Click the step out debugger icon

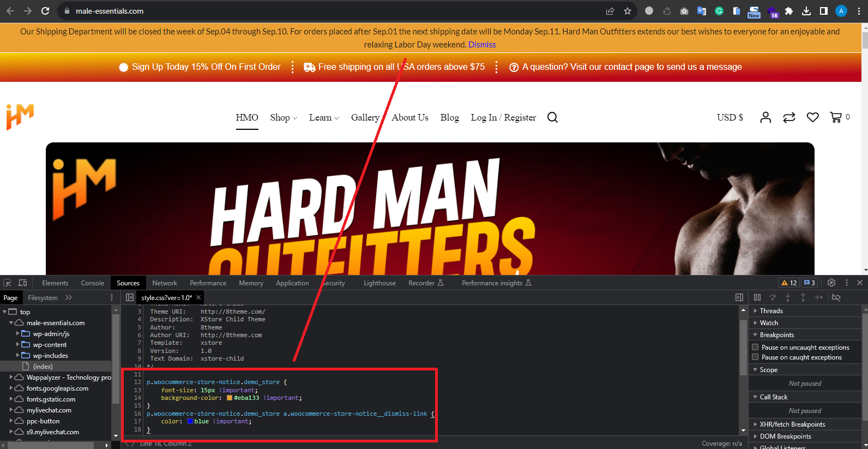tap(803, 297)
